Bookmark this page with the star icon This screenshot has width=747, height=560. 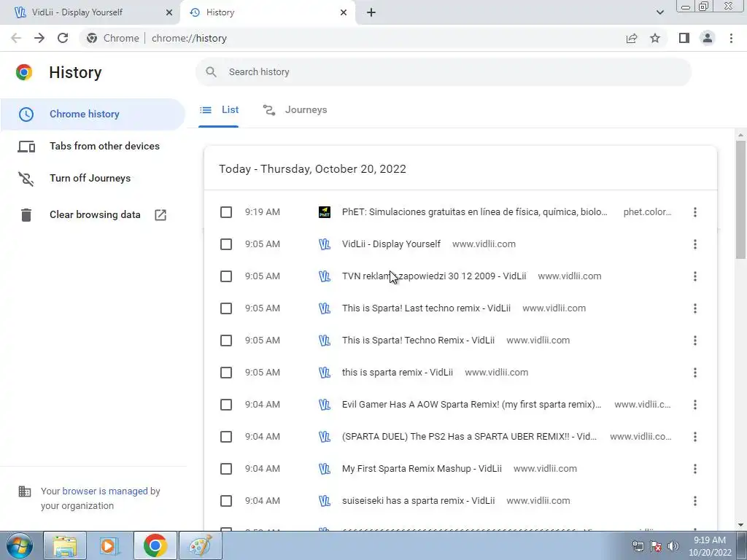click(655, 38)
